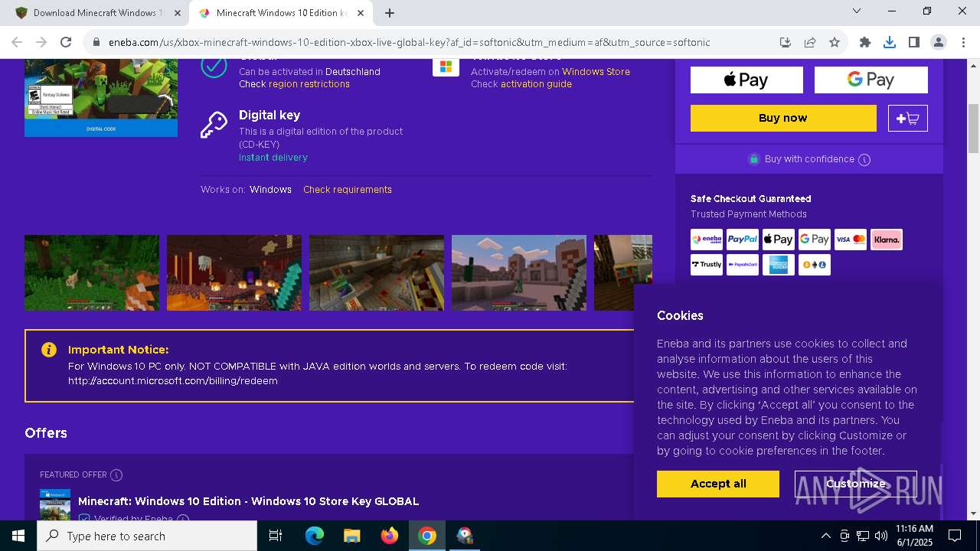Open the activation guide link
980x551 pixels.
[536, 84]
